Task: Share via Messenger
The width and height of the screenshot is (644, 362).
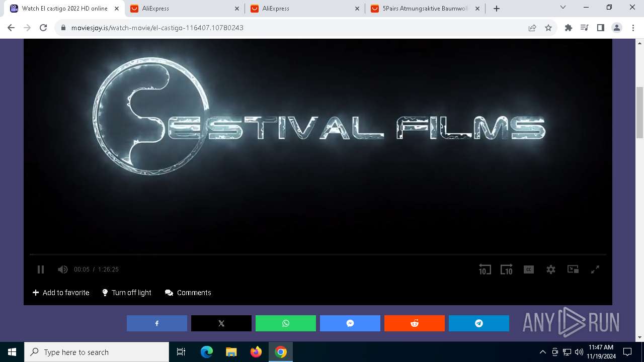Action: [x=350, y=323]
